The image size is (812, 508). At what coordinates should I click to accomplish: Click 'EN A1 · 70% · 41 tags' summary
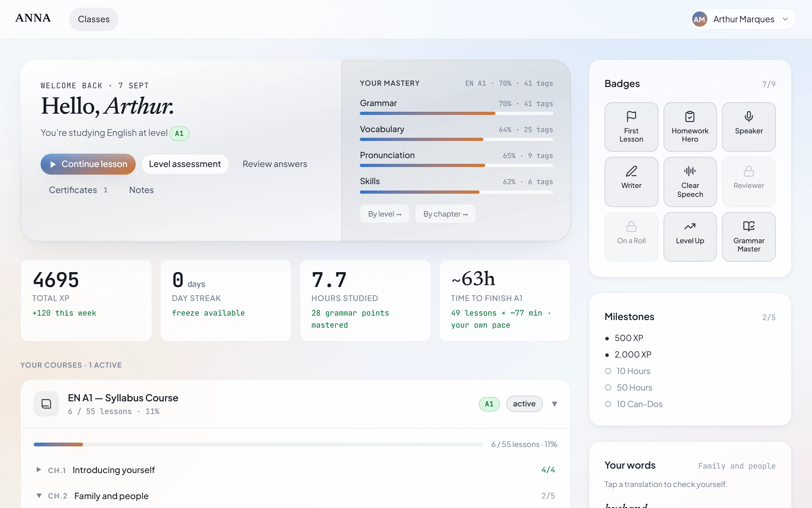coord(509,83)
